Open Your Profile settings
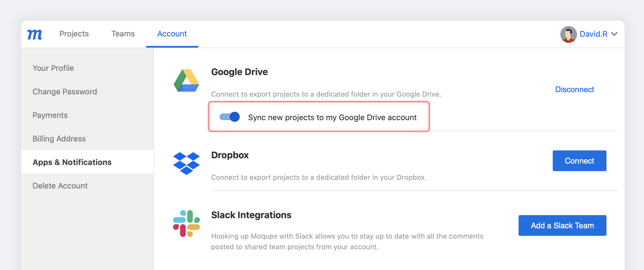 click(x=53, y=68)
